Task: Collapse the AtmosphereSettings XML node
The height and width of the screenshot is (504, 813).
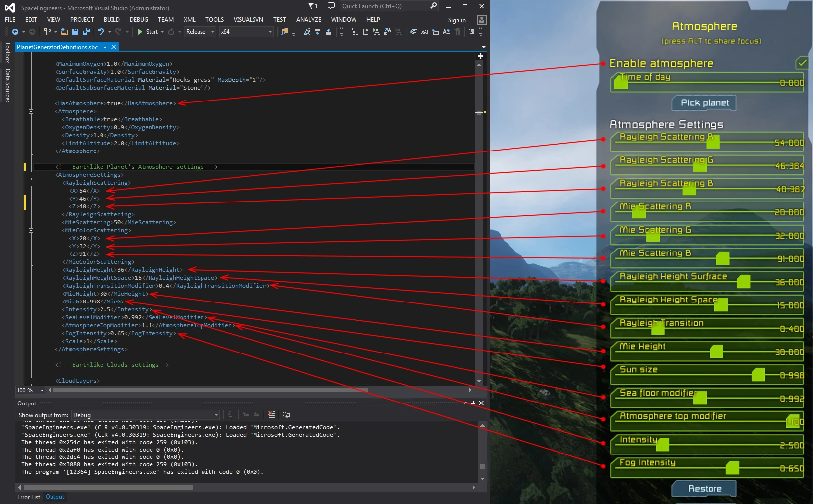Action: [31, 175]
